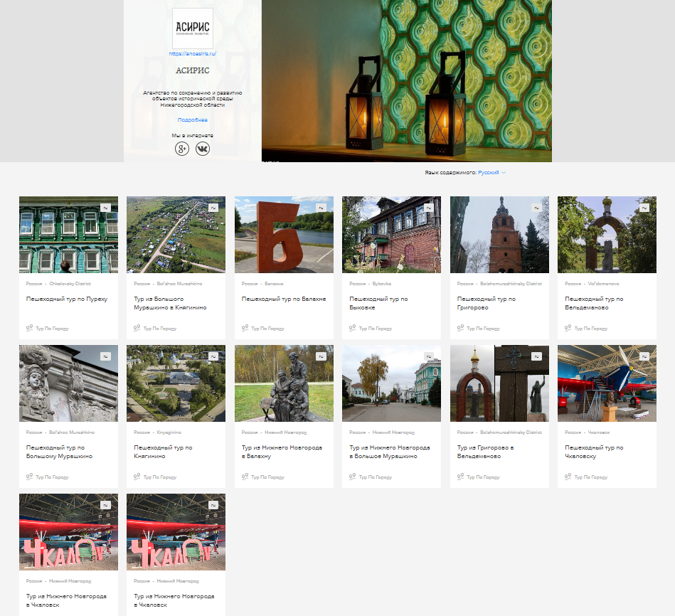
Task: Open Пешеходный тур по Балахне title
Action: point(284,299)
